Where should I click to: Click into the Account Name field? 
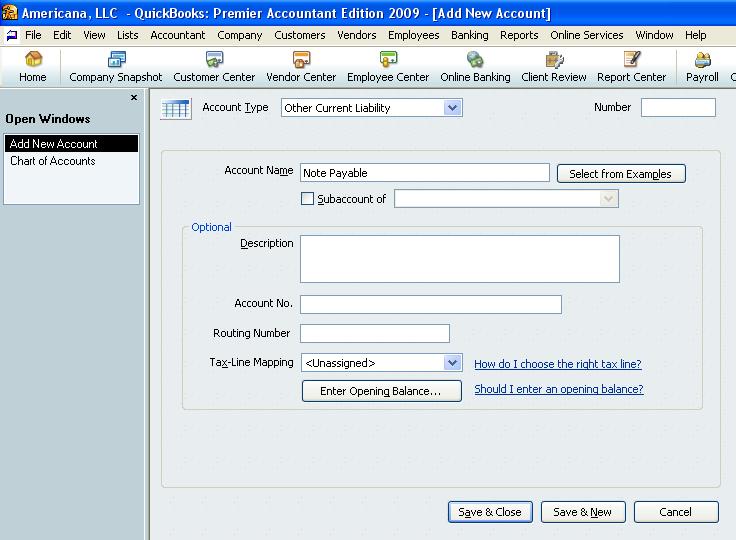tap(425, 173)
